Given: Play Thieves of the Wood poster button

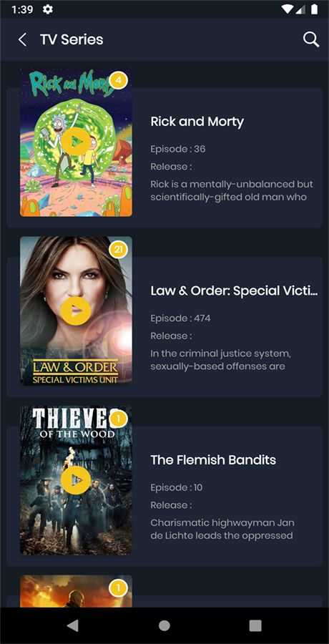Looking at the screenshot, I should tap(76, 480).
